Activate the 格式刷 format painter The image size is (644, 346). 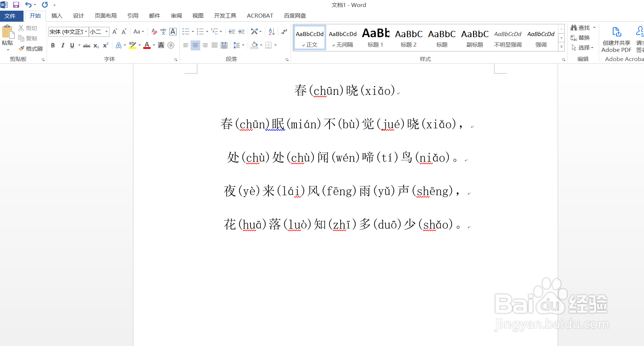[30, 49]
